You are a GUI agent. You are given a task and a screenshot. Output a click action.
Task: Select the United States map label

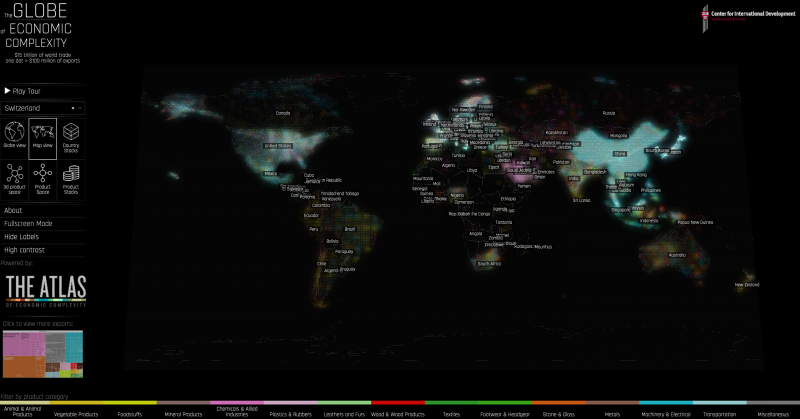point(278,146)
